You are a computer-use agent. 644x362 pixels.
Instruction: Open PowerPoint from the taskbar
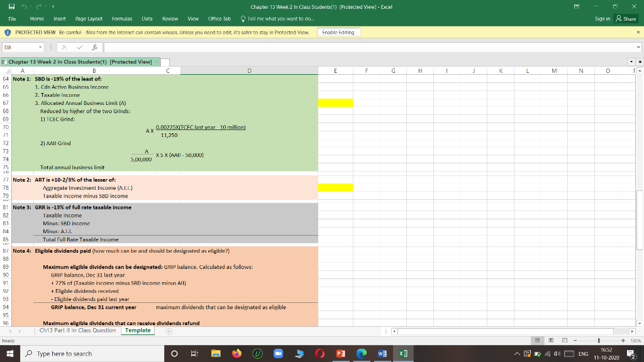coord(340,353)
